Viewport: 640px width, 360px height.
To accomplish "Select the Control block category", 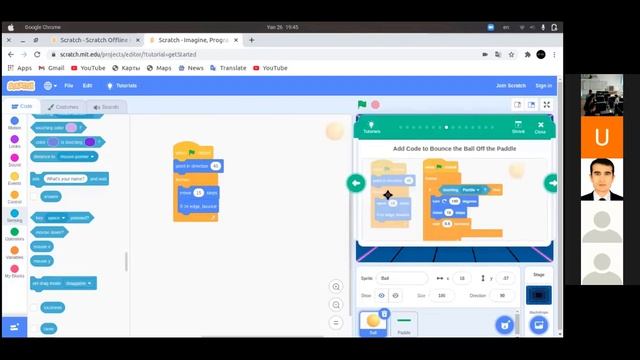I will tap(14, 197).
